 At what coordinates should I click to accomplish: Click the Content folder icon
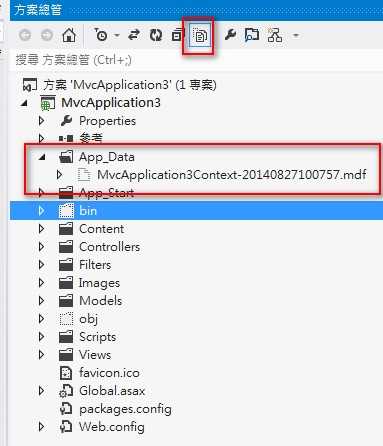[66, 229]
